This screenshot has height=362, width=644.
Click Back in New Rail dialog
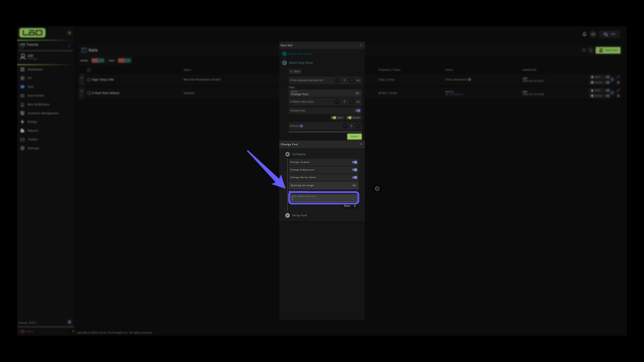click(296, 71)
